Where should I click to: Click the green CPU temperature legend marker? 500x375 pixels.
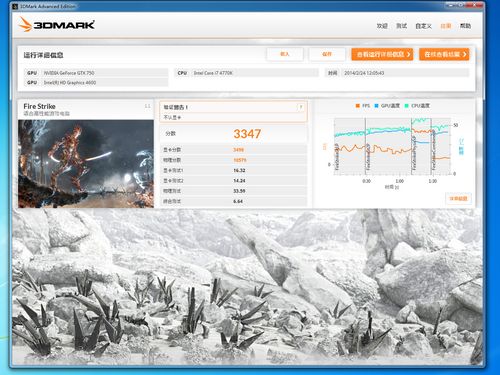[x=406, y=106]
